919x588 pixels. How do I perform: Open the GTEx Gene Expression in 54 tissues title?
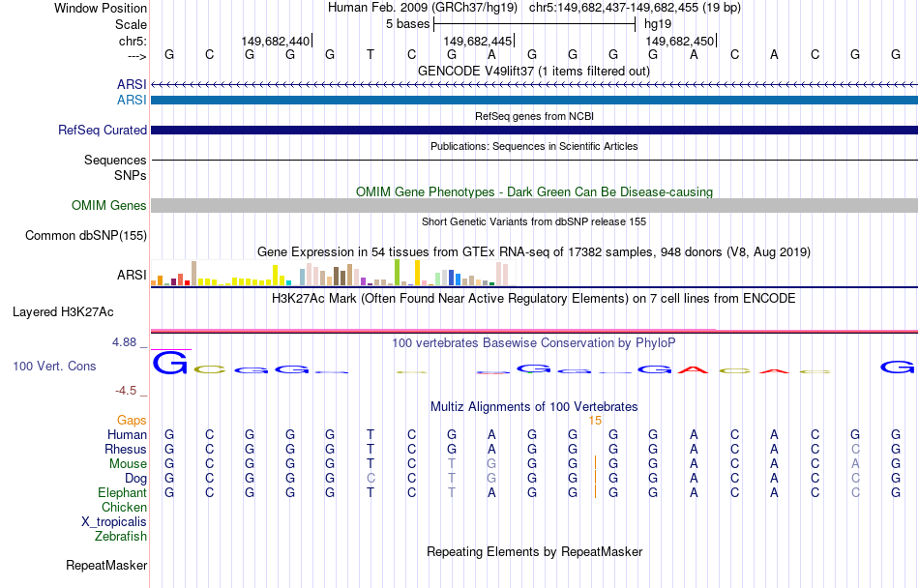[534, 251]
